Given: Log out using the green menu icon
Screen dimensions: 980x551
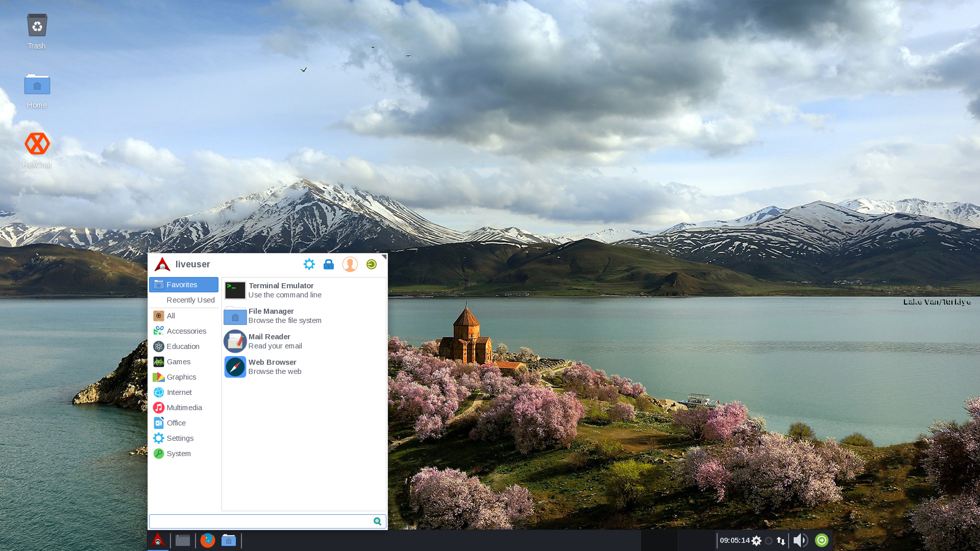Looking at the screenshot, I should (x=372, y=264).
